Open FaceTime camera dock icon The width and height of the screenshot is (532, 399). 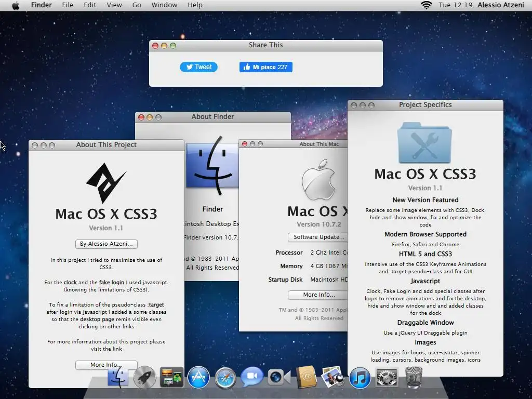pyautogui.click(x=279, y=377)
